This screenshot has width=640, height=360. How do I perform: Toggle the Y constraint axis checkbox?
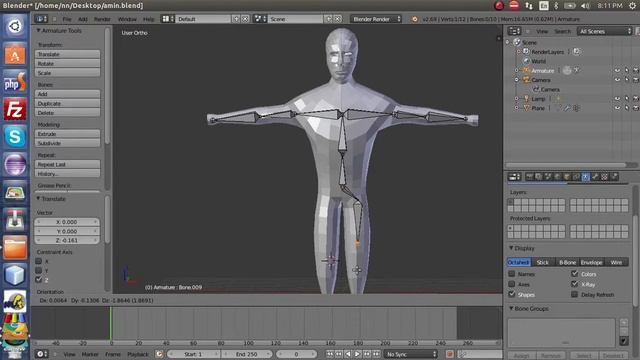pos(39,270)
